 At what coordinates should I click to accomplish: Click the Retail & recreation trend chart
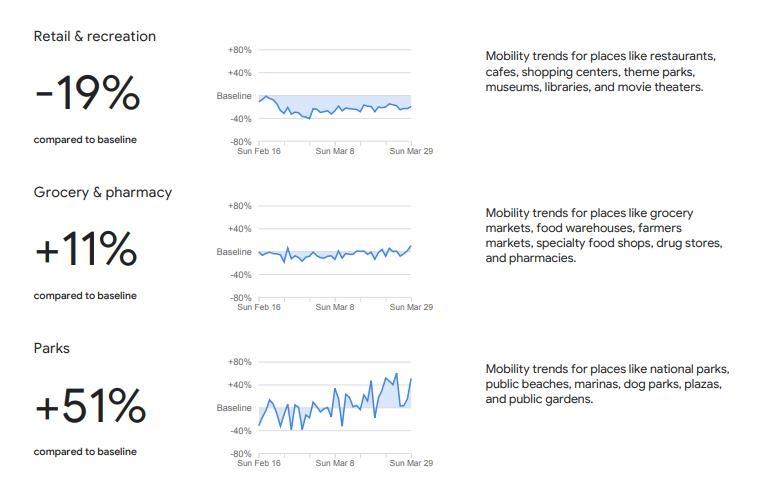(x=335, y=96)
